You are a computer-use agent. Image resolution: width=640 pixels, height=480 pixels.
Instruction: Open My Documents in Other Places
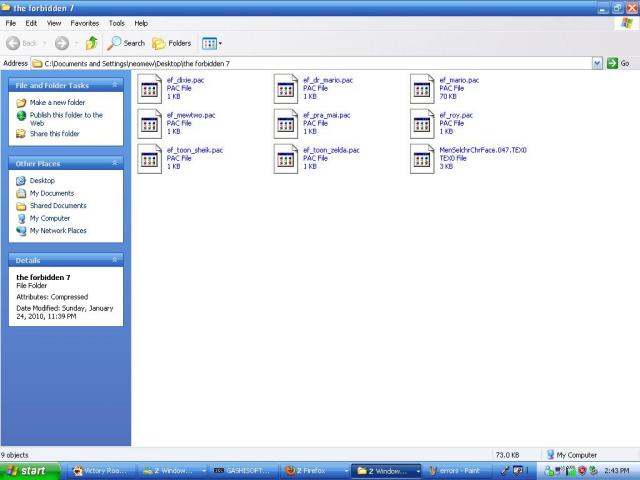(51, 193)
